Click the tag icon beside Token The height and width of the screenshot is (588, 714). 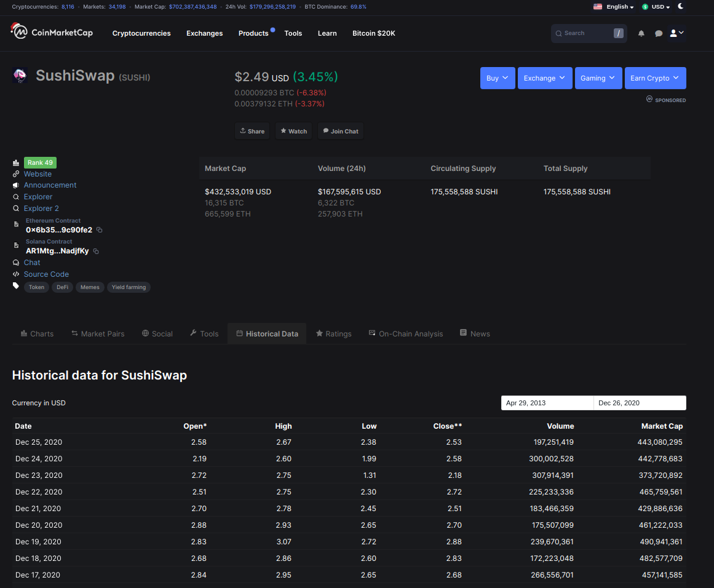point(16,286)
